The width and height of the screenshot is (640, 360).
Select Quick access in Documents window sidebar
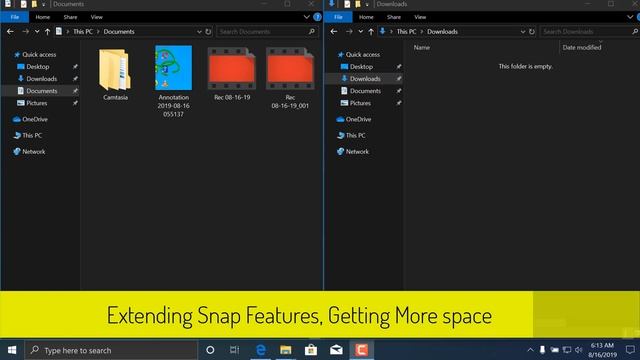[39, 54]
